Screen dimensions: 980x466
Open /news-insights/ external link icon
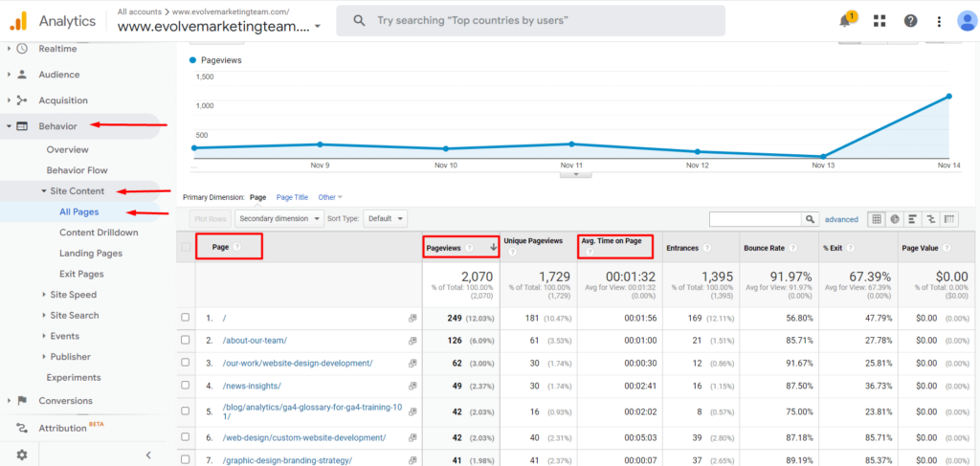412,386
